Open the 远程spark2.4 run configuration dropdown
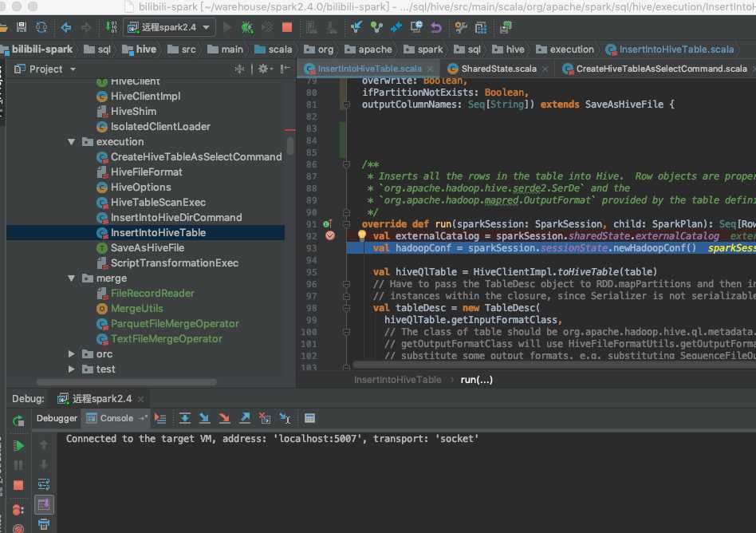 pyautogui.click(x=169, y=27)
